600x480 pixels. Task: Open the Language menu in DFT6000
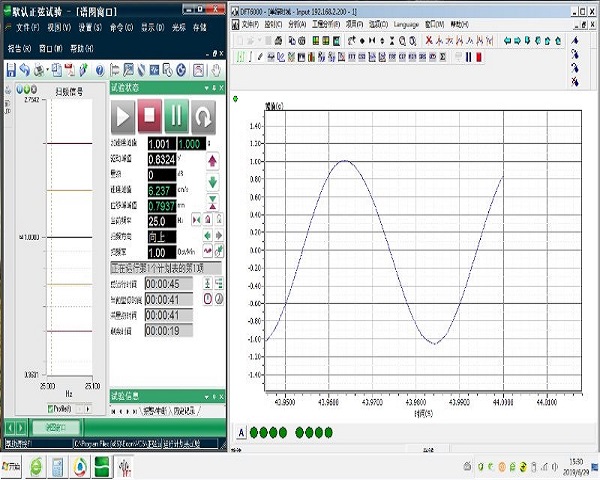point(407,22)
